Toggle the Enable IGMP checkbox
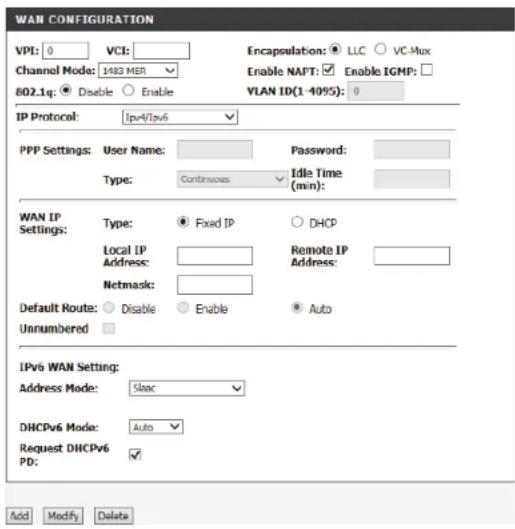This screenshot has height=529, width=515. pyautogui.click(x=427, y=70)
